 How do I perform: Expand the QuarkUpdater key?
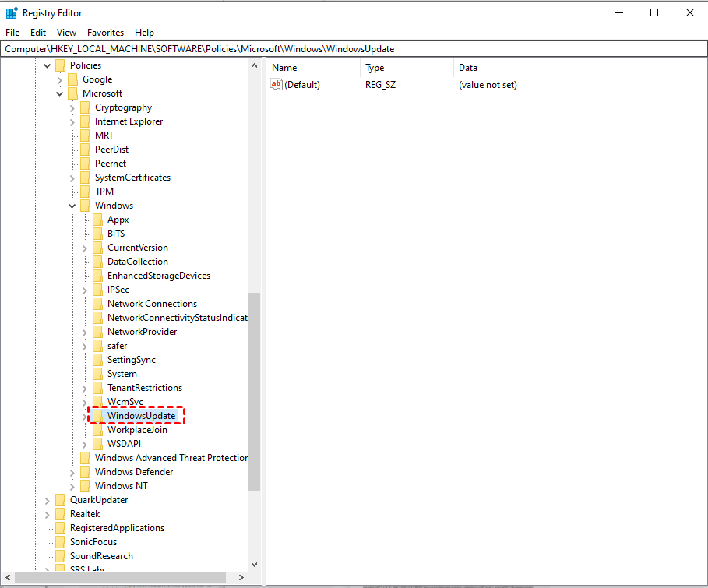point(47,501)
